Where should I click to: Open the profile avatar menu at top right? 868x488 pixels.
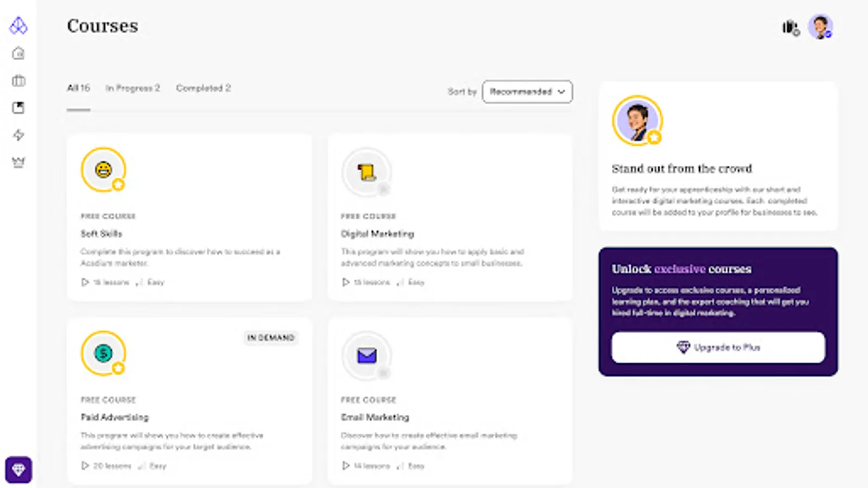click(x=820, y=27)
